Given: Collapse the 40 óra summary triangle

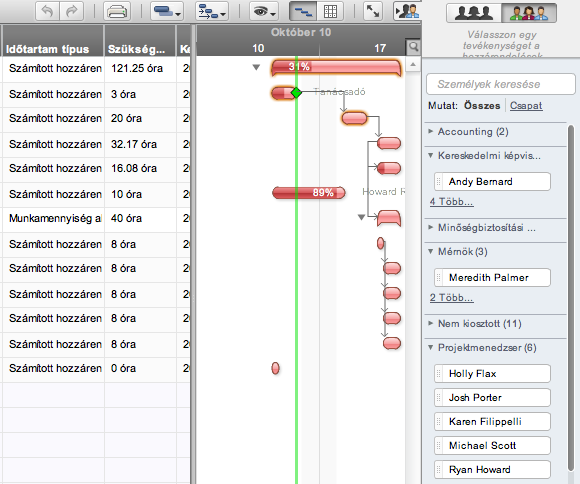Looking at the screenshot, I should 361,217.
